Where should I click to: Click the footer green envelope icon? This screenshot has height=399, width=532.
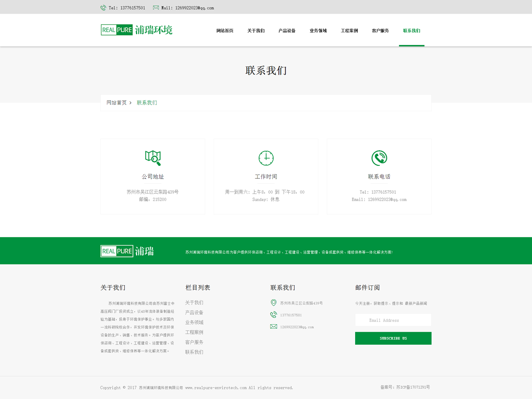273,327
